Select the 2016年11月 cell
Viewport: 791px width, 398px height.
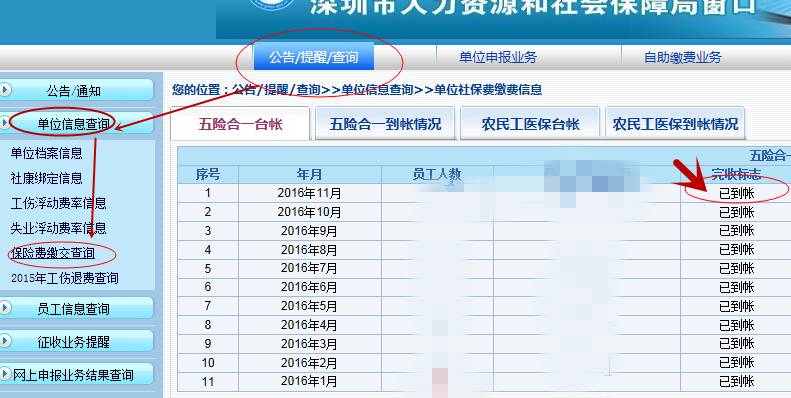click(309, 193)
